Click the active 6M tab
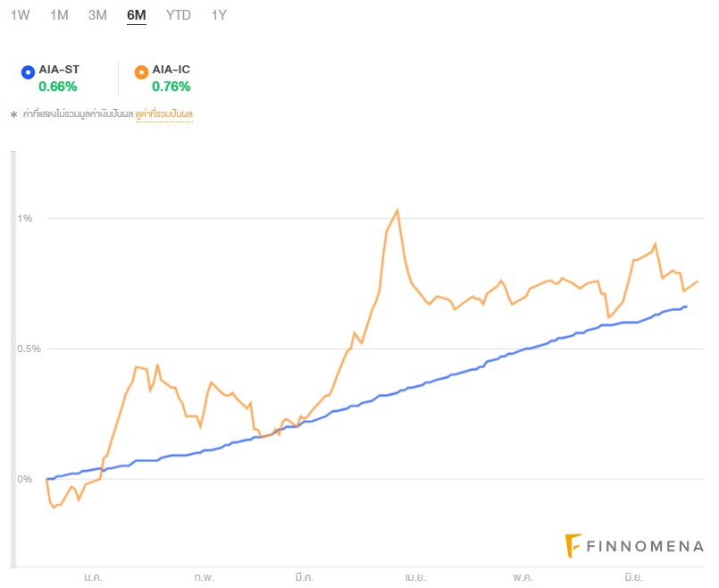This screenshot has height=588, width=719. pyautogui.click(x=137, y=15)
